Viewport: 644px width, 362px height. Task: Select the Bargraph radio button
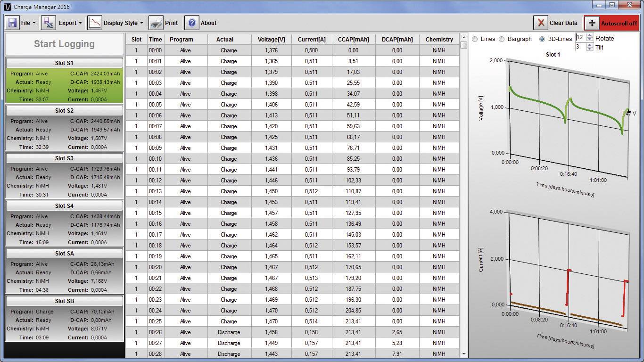[x=502, y=39]
